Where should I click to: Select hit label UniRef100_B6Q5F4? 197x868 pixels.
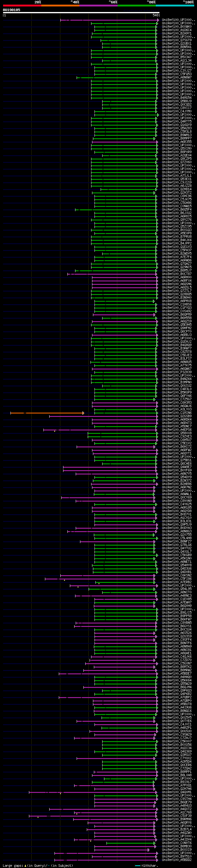tap(176, 210)
